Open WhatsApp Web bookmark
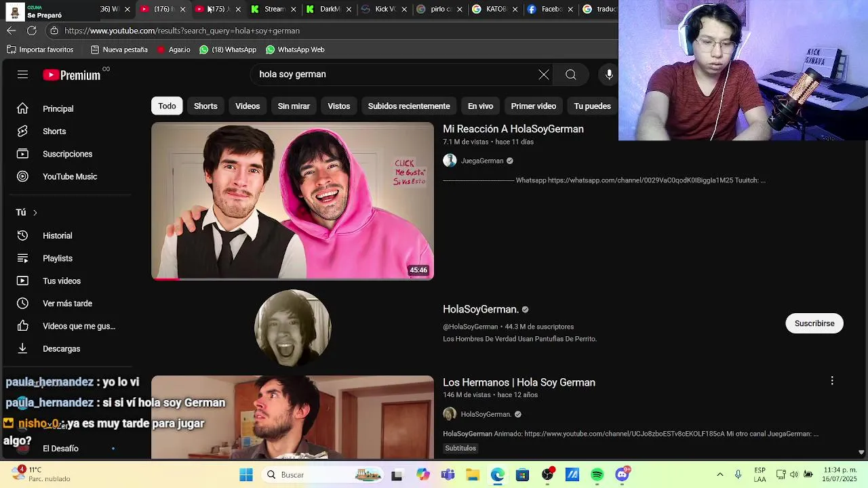This screenshot has width=868, height=488. 295,49
